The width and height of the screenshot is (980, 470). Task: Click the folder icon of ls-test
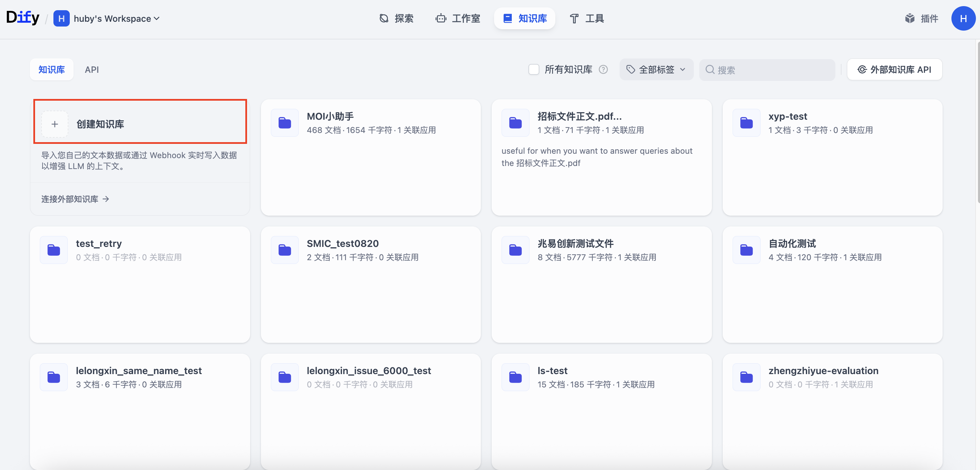[x=515, y=377]
